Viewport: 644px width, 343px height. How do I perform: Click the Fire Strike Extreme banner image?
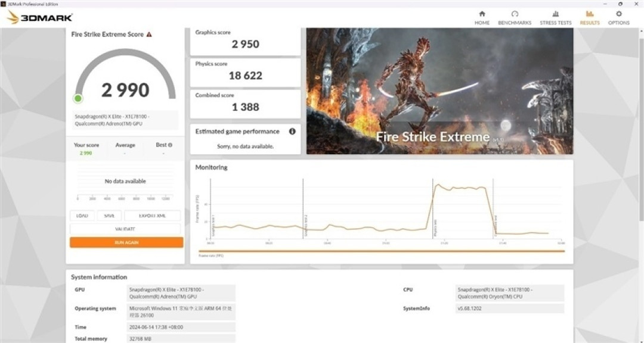[439, 91]
